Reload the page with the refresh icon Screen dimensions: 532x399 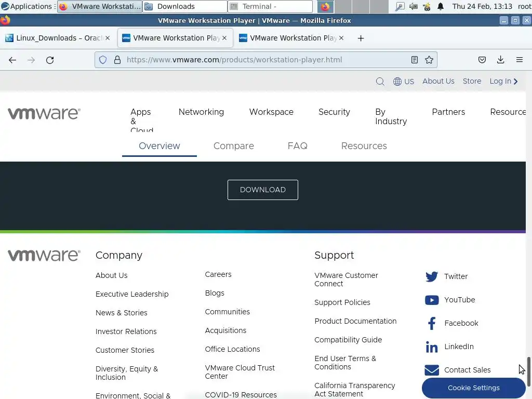click(x=50, y=60)
